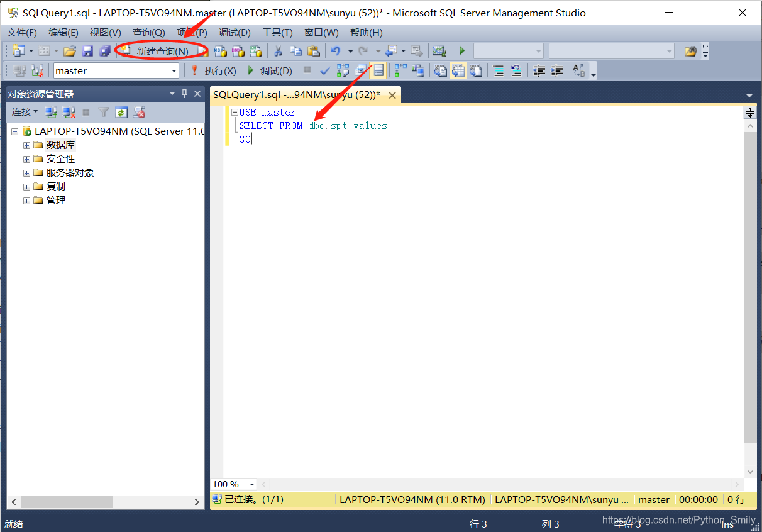Click the Object Explorer horizontal scrollbar

point(67,502)
